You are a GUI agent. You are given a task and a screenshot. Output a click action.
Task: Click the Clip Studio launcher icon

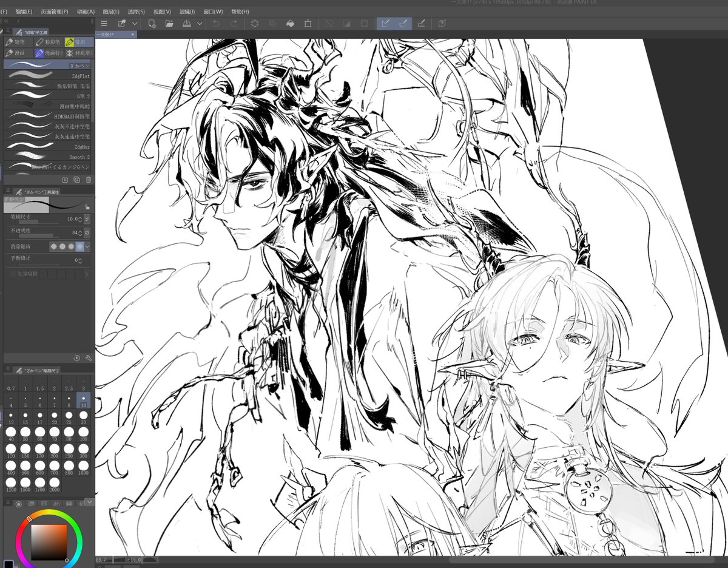121,24
